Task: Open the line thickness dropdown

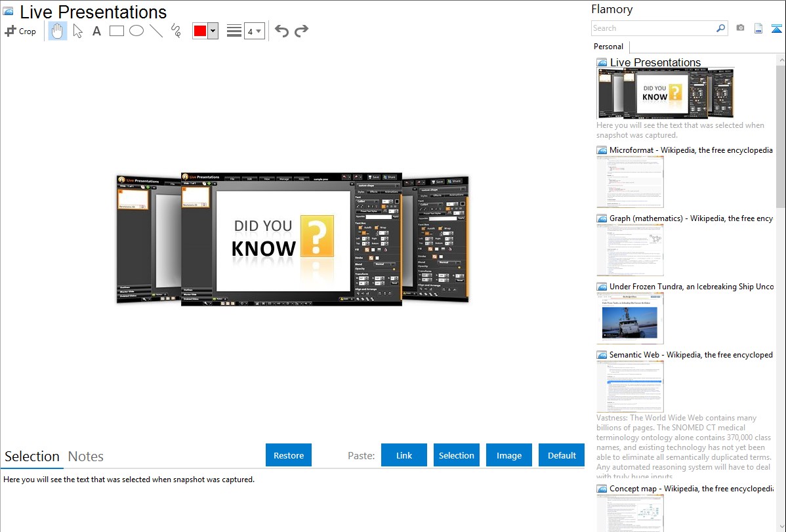Action: click(254, 31)
